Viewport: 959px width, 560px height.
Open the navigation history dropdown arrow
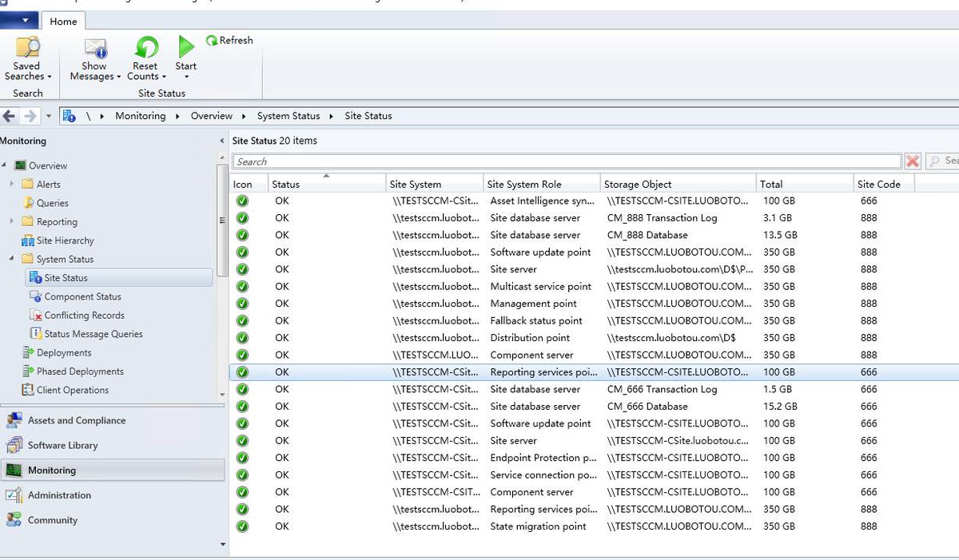point(48,116)
